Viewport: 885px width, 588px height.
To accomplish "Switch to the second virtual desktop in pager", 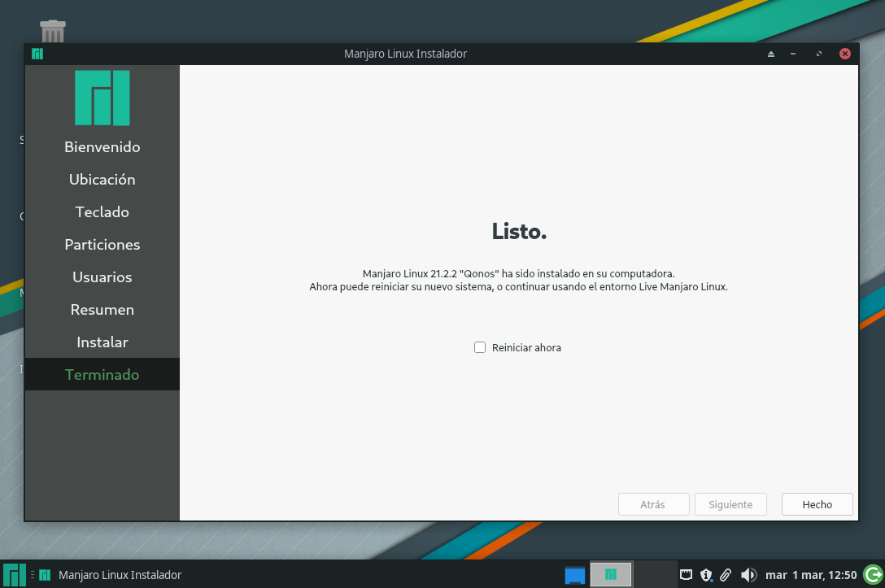I will tap(610, 574).
